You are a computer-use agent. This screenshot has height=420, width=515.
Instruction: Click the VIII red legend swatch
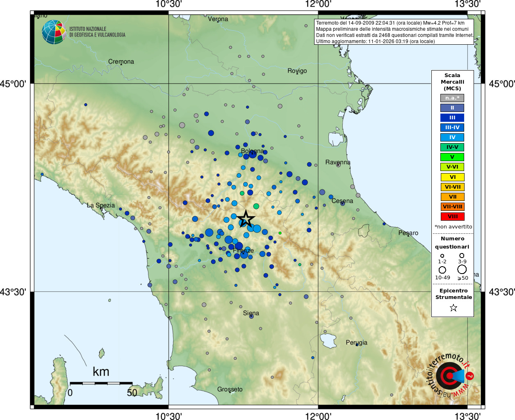coord(452,217)
